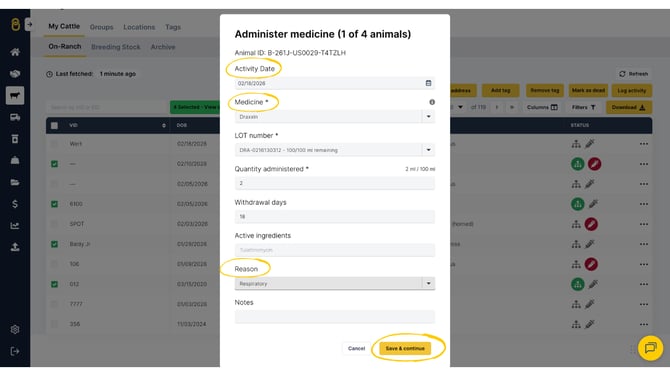Uncheck the 6100 row checkbox
Viewport: 670px width, 376px height.
coord(54,204)
